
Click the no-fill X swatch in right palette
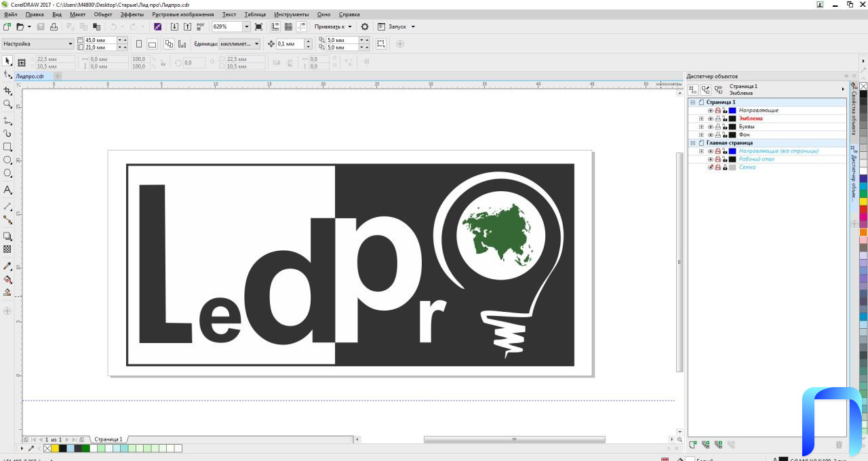click(863, 86)
